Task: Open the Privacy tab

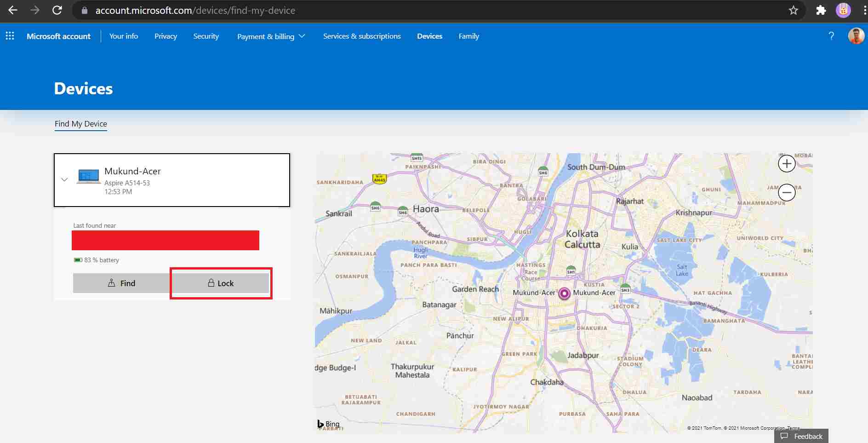Action: pos(166,36)
